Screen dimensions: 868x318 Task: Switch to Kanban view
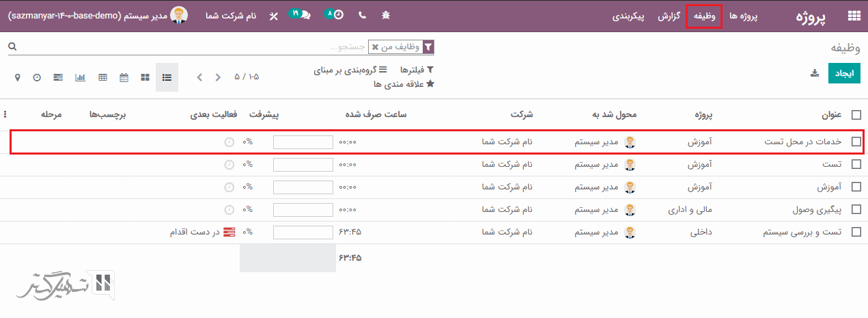145,77
